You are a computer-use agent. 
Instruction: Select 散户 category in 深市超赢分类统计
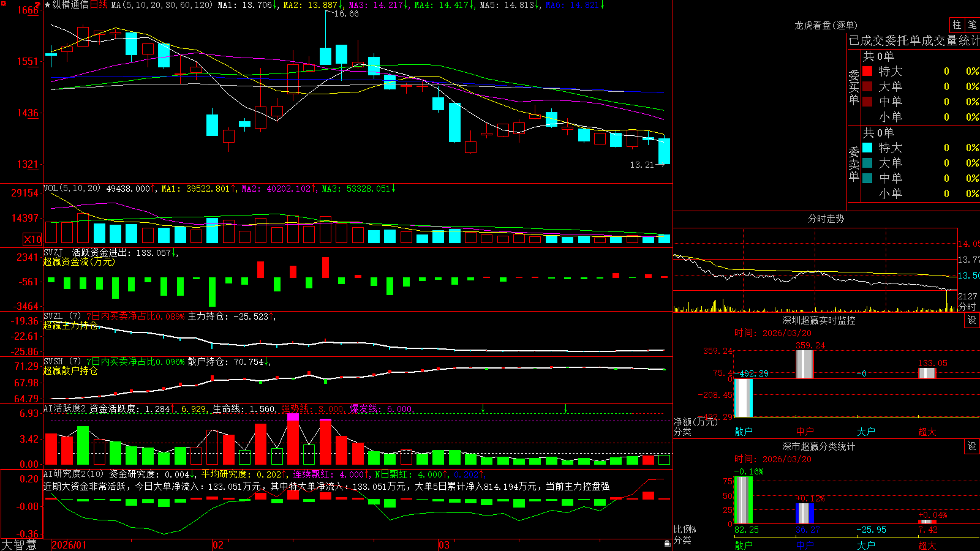(744, 545)
